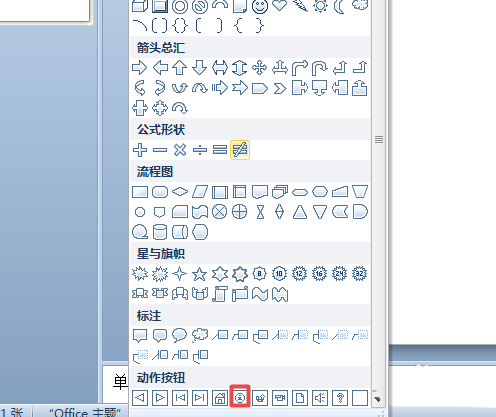Select the Multiply equation shape

coord(180,150)
